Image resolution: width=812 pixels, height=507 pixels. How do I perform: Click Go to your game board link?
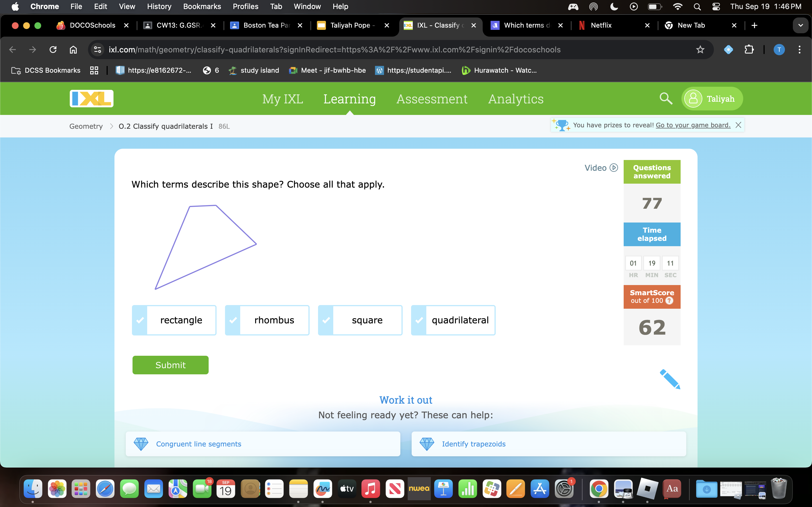click(x=693, y=124)
